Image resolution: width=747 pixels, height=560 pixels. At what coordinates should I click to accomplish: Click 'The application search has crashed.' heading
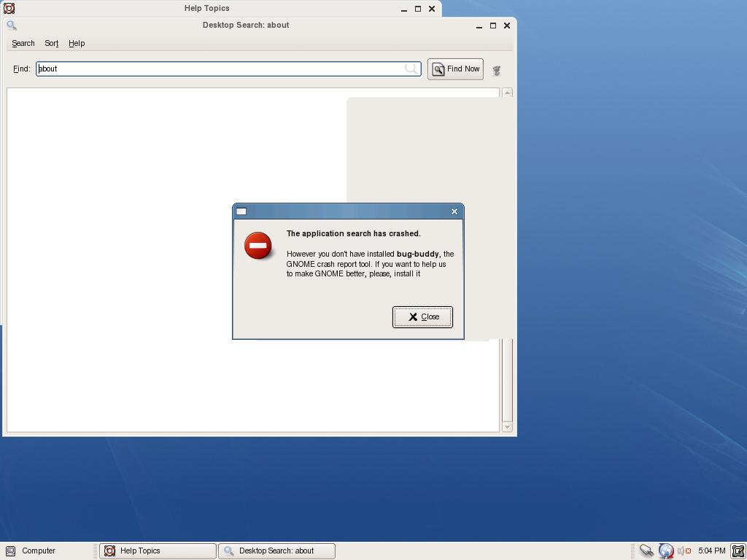coord(354,233)
